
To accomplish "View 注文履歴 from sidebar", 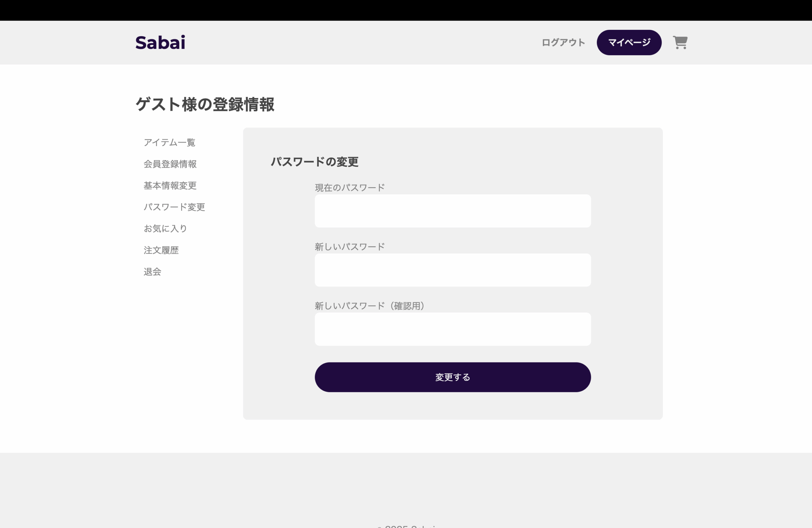I will (x=161, y=250).
